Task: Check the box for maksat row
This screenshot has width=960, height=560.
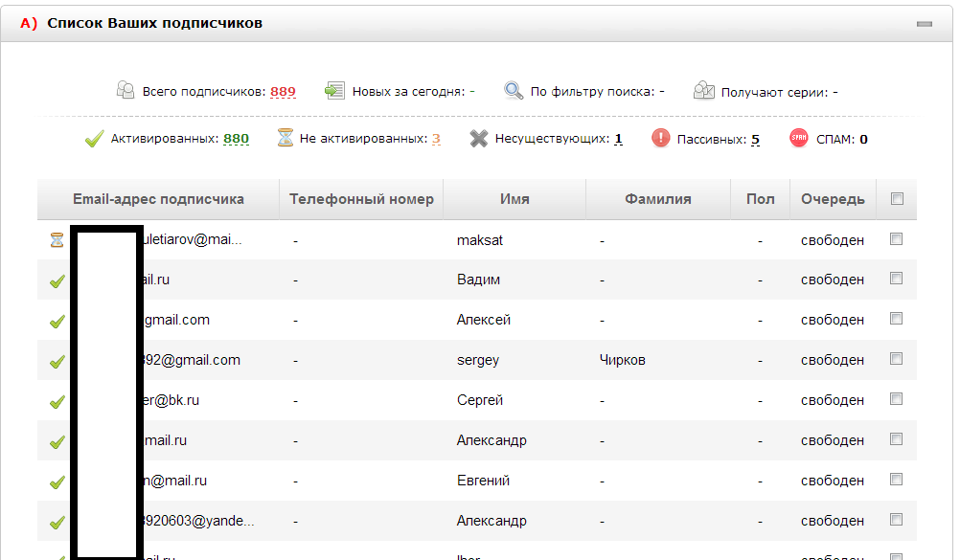Action: coord(897,238)
